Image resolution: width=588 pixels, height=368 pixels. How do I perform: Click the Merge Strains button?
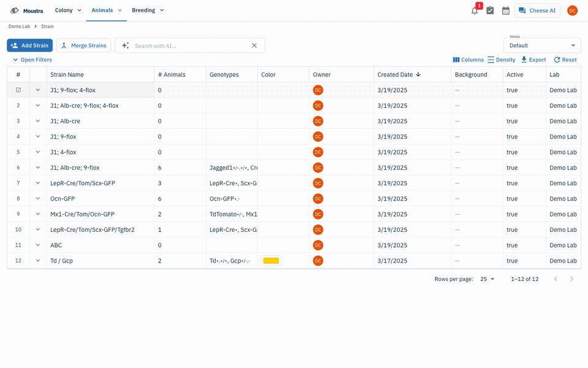point(84,45)
